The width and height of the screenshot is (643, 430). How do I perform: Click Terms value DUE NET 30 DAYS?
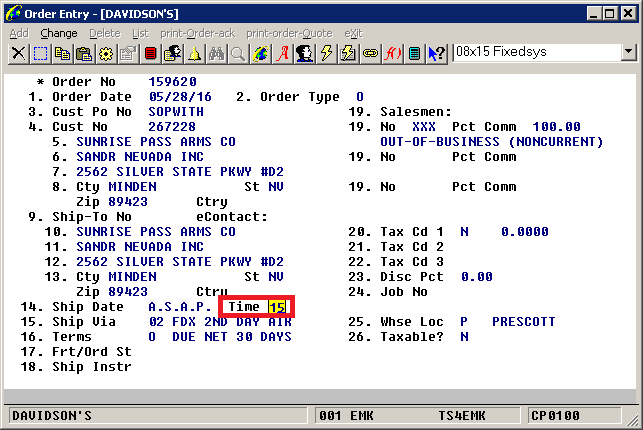pos(232,337)
